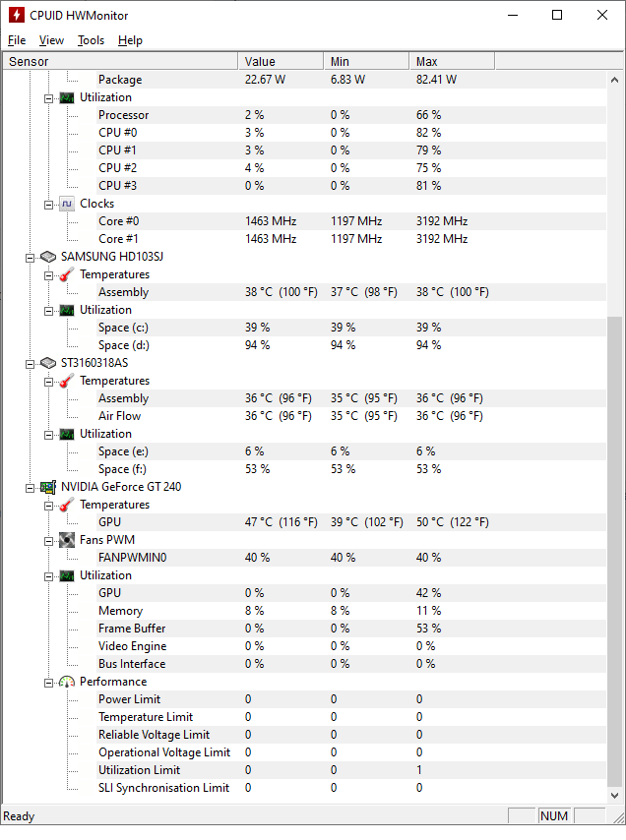Collapse the SAMSUNG HD103SJ tree node
This screenshot has width=626, height=840.
(31, 257)
